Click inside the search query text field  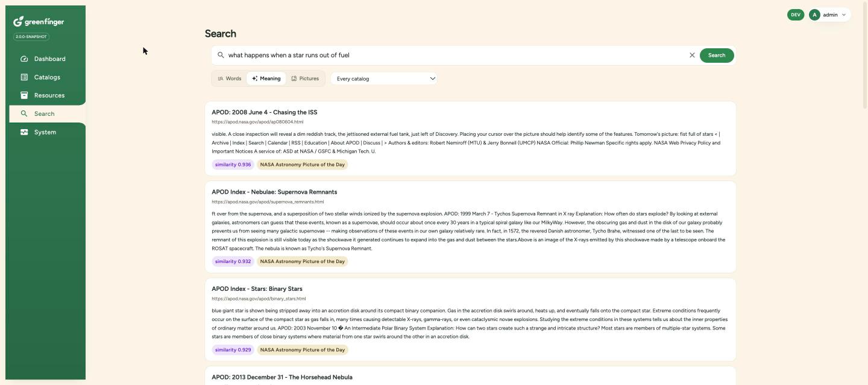pos(455,55)
